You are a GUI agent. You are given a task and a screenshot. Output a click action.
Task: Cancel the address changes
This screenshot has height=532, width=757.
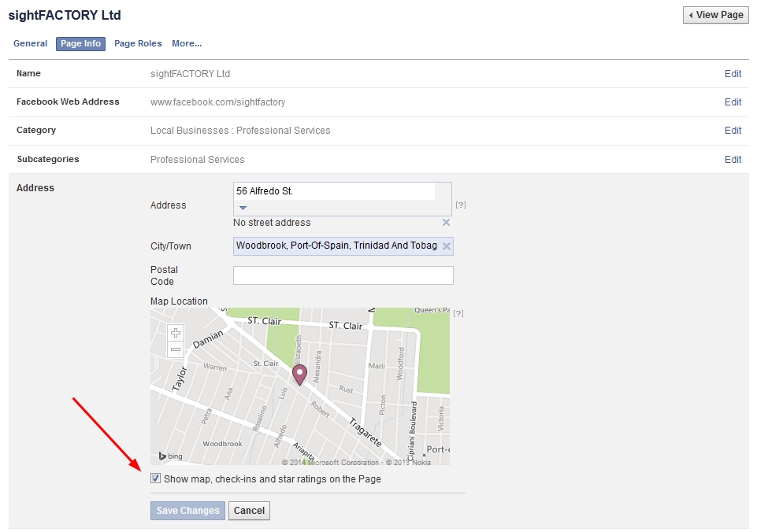pyautogui.click(x=249, y=511)
